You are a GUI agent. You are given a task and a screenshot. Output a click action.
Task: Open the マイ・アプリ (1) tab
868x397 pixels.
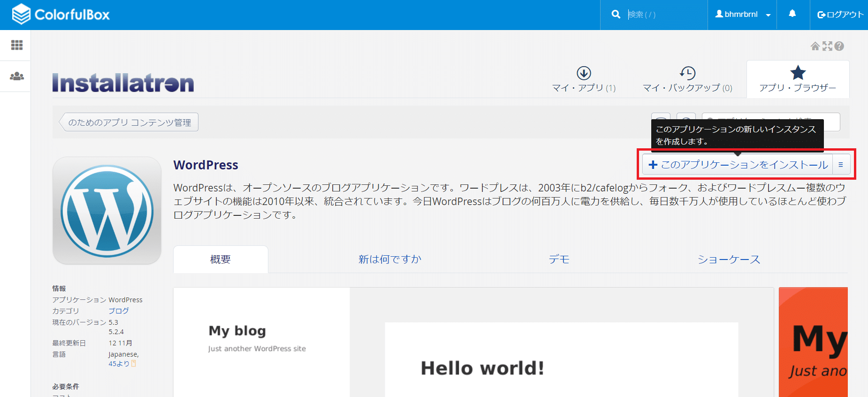[584, 80]
